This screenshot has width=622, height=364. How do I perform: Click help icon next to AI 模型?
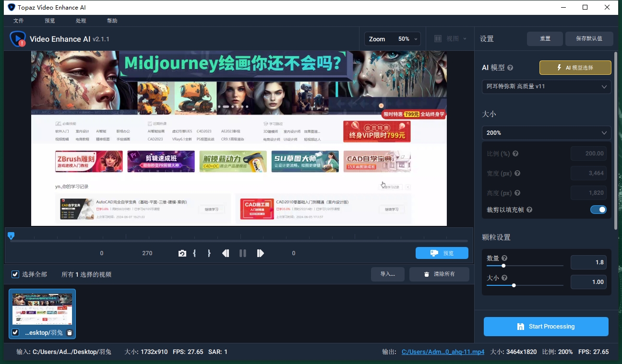(x=510, y=68)
